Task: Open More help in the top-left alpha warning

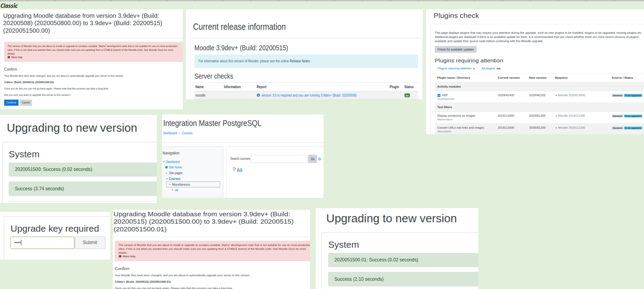Action: coord(16,57)
